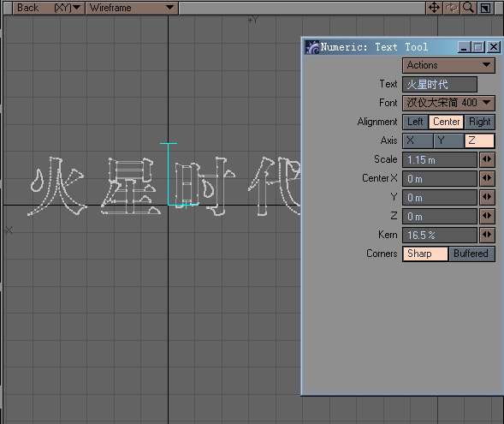Click the Scale slider arrows button
This screenshot has height=424, width=504.
(x=487, y=159)
